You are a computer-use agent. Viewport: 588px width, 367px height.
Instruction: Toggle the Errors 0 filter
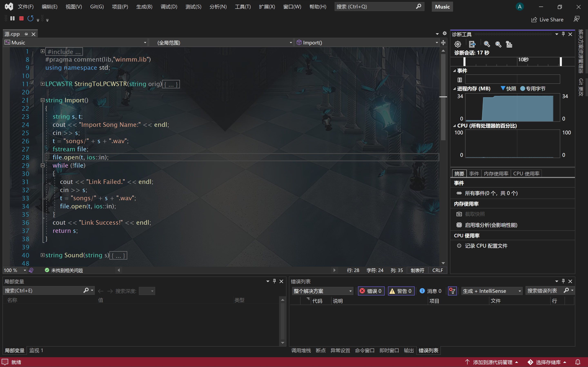pyautogui.click(x=371, y=291)
